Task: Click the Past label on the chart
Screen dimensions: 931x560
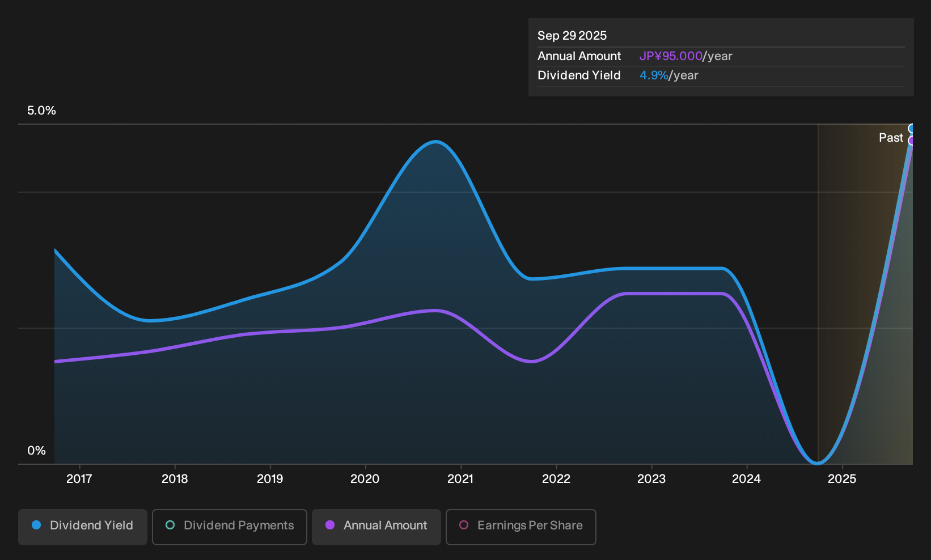Action: pos(891,138)
